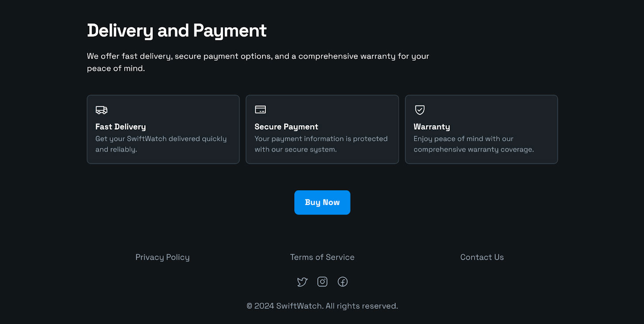
Task: Click the Warranty coverage description text
Action: tap(474, 144)
